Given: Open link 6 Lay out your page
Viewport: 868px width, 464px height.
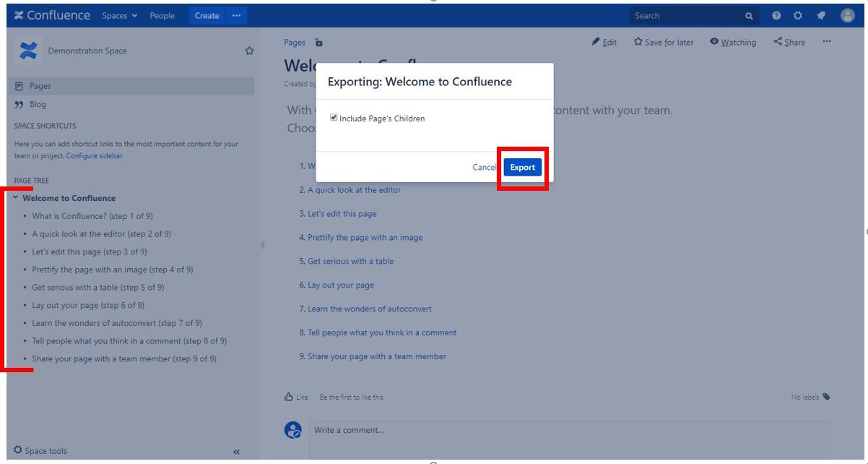Looking at the screenshot, I should tap(341, 285).
